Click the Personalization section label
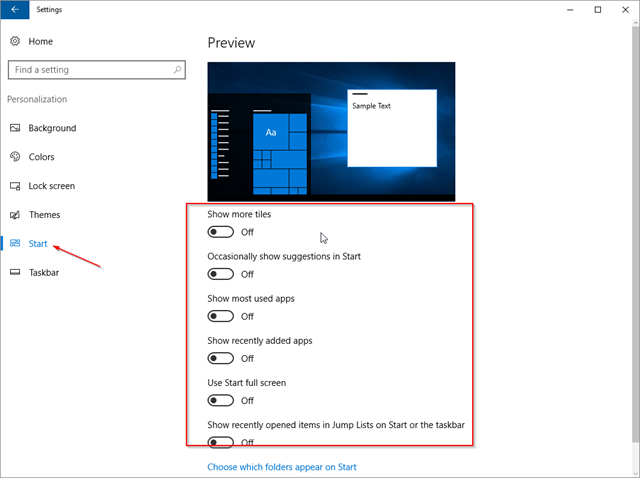This screenshot has width=640, height=478. [37, 99]
